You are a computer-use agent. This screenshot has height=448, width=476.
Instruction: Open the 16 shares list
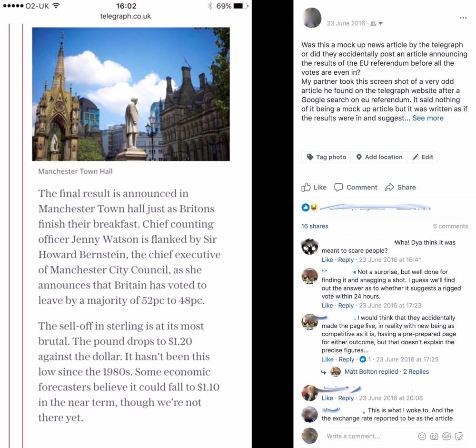(315, 226)
